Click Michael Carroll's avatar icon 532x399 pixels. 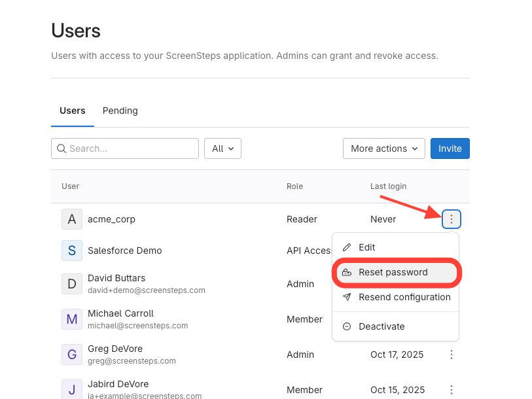tap(72, 319)
